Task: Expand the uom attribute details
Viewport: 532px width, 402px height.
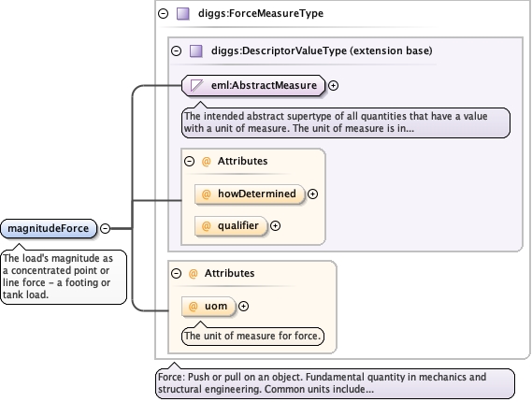Action: (x=243, y=307)
